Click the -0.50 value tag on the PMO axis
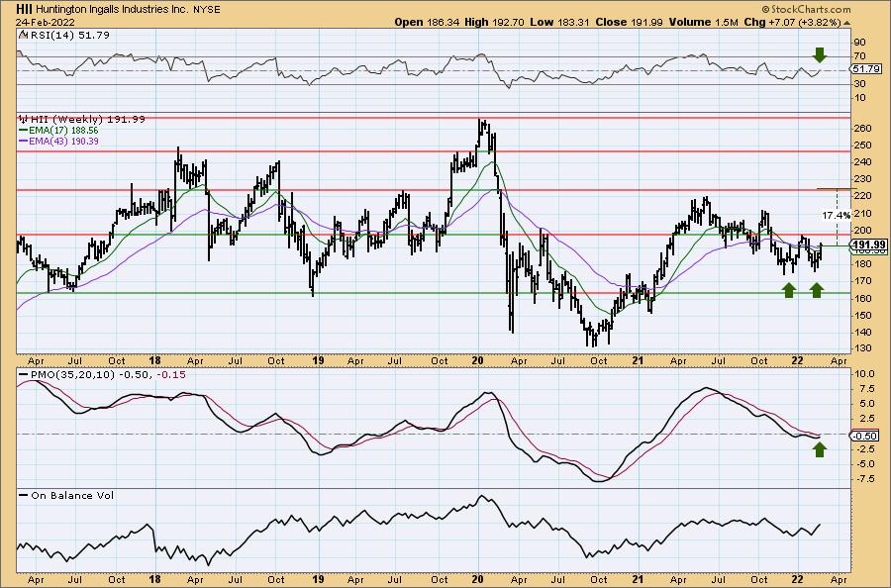Image resolution: width=891 pixels, height=588 pixels. coord(865,436)
